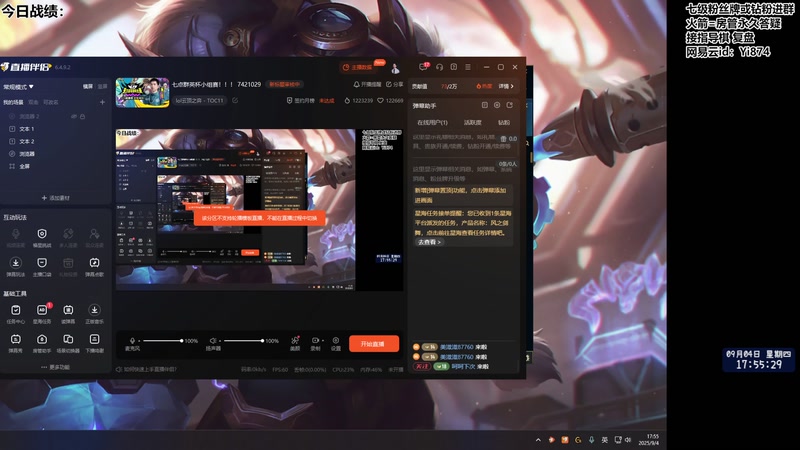Open 设置 settings gear
Image resolution: width=800 pixels, height=450 pixels.
pyautogui.click(x=336, y=343)
